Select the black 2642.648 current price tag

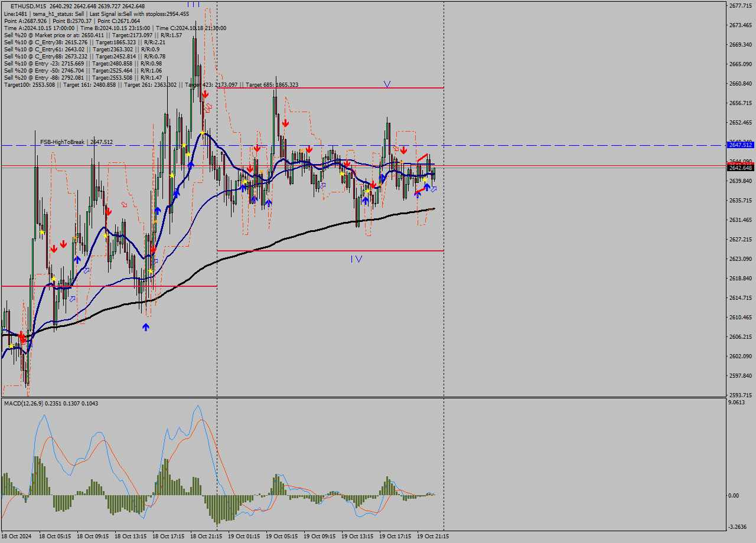pyautogui.click(x=740, y=168)
